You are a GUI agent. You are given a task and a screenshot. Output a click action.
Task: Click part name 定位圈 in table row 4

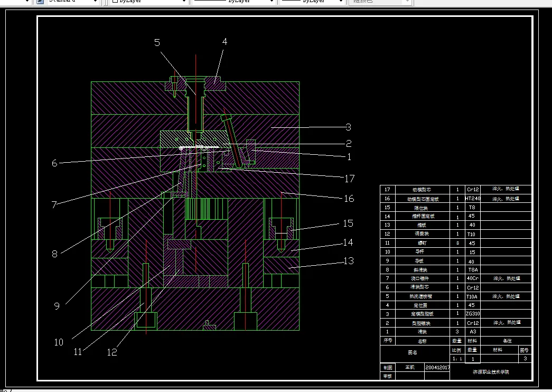pyautogui.click(x=421, y=305)
